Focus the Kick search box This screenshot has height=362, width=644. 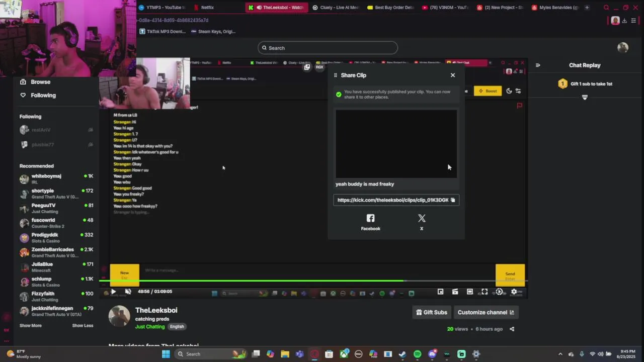point(328,48)
